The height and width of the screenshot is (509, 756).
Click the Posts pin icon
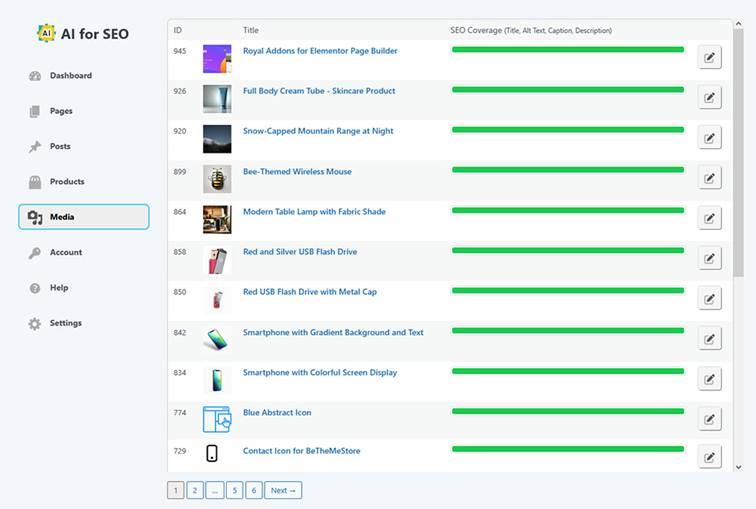tap(35, 147)
